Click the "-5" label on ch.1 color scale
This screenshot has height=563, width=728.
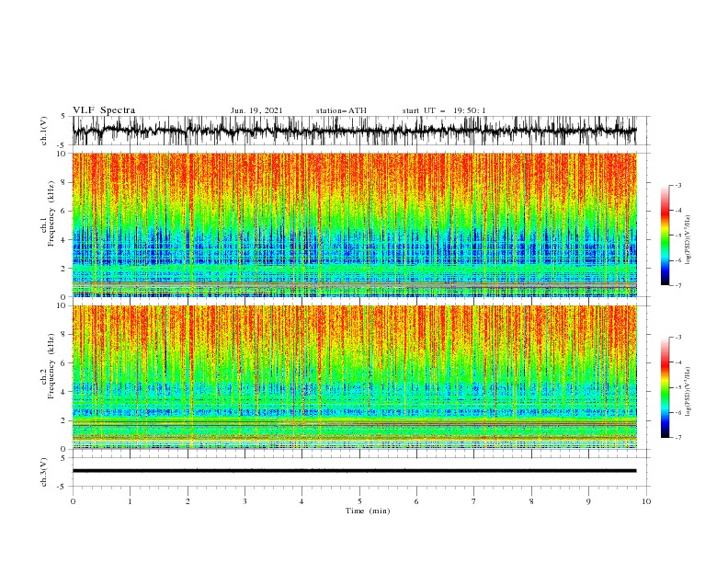677,236
